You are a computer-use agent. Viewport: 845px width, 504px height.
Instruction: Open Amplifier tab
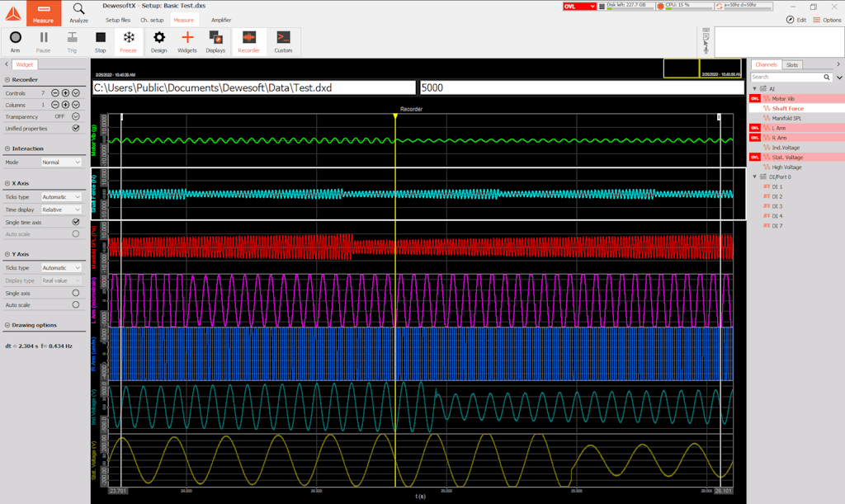click(221, 20)
